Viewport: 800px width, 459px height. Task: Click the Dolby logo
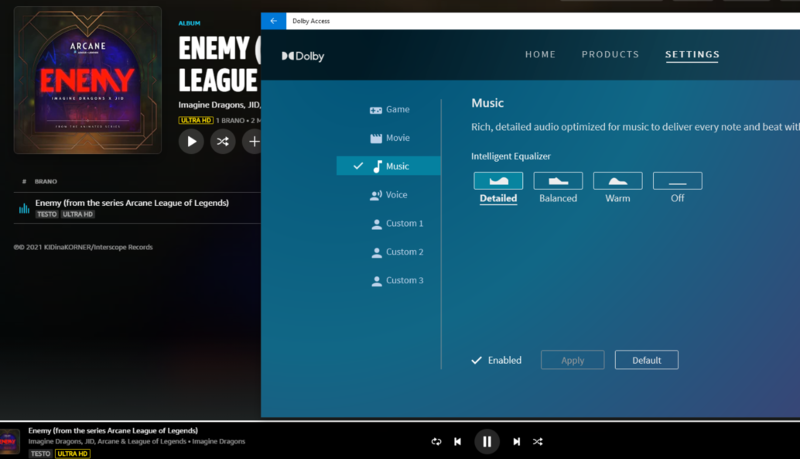(x=303, y=56)
